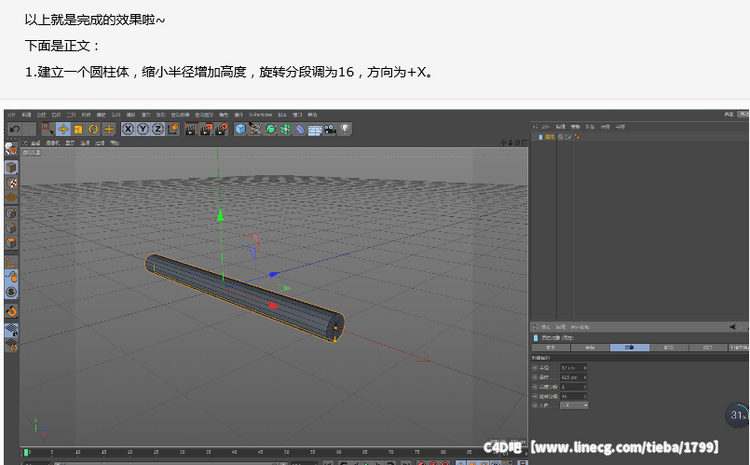Viewport: 750px width, 465px height.
Task: Add a floor/environment object
Action: coord(315,130)
